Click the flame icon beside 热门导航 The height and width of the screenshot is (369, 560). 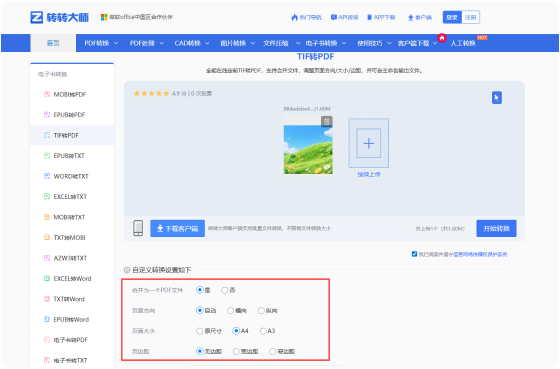point(294,17)
